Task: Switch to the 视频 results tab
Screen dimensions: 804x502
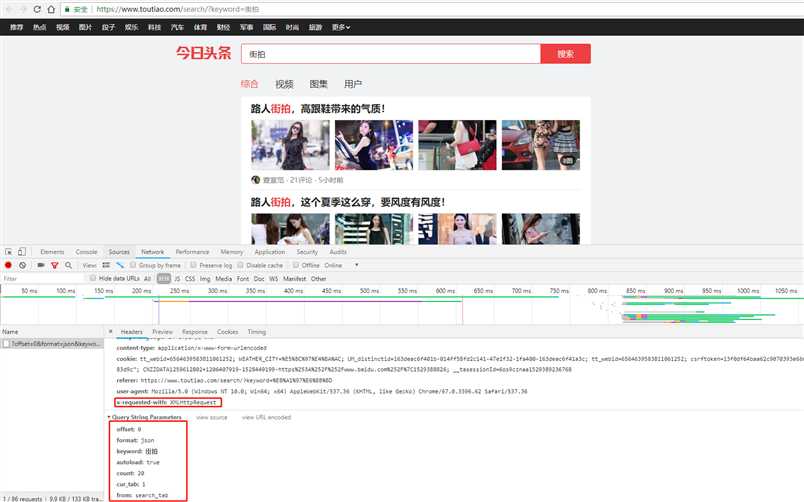Action: pos(284,84)
